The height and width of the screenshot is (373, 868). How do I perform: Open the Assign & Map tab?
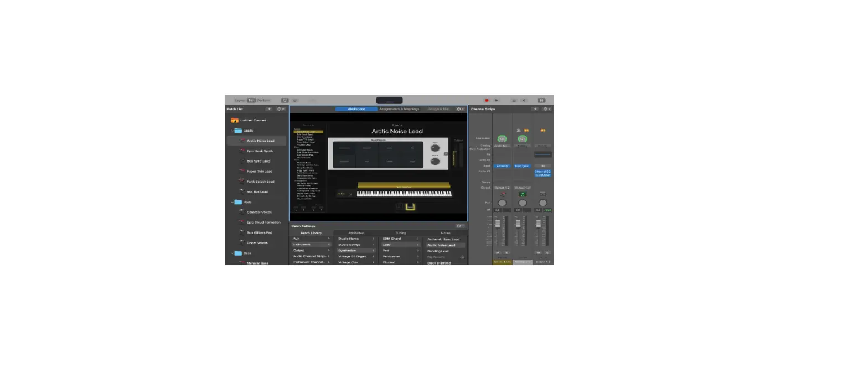pyautogui.click(x=438, y=109)
